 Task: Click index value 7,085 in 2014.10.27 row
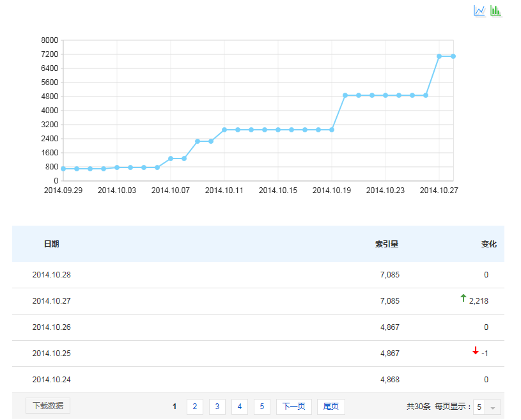[390, 301]
